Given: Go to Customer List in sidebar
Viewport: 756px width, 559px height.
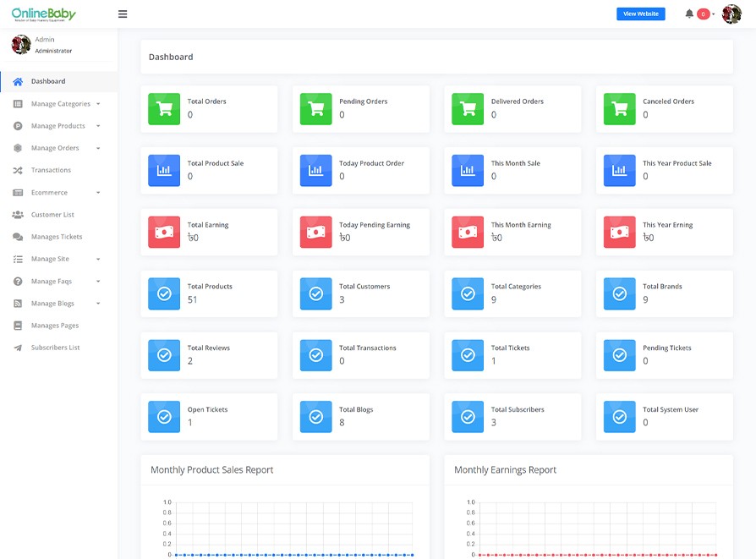Looking at the screenshot, I should [x=52, y=215].
